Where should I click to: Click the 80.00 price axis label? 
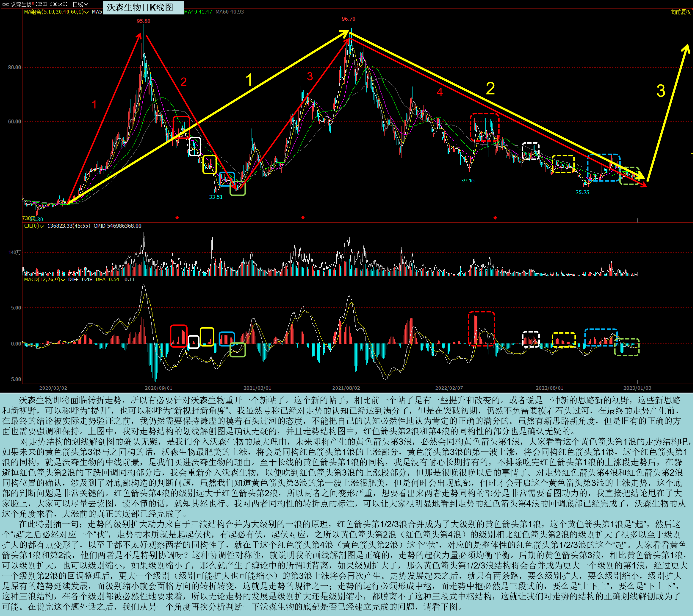tap(15, 68)
